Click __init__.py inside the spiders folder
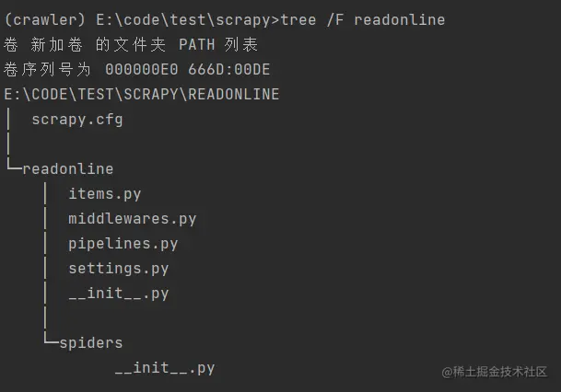Screen dimensions: 561x392 (164, 368)
